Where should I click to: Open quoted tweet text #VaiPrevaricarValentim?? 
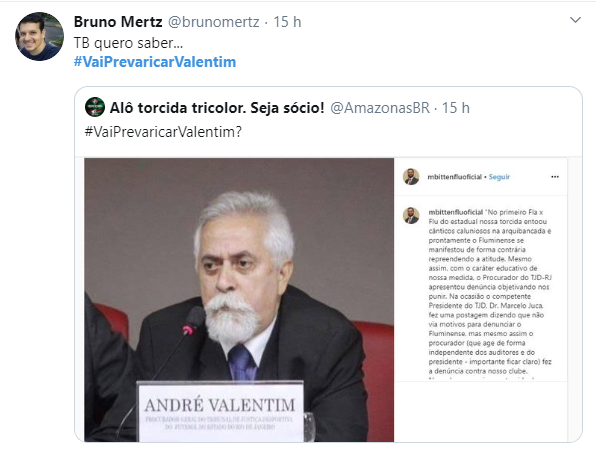pyautogui.click(x=163, y=132)
